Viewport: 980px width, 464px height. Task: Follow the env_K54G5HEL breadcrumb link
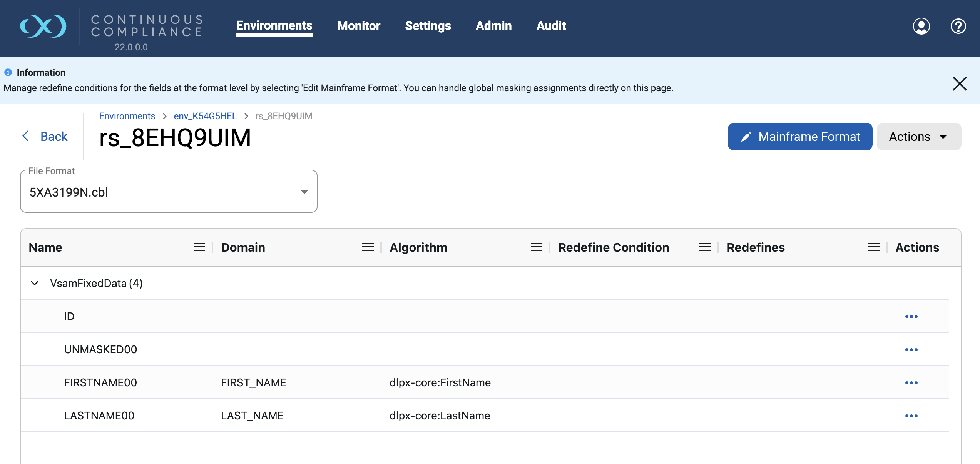coord(205,116)
